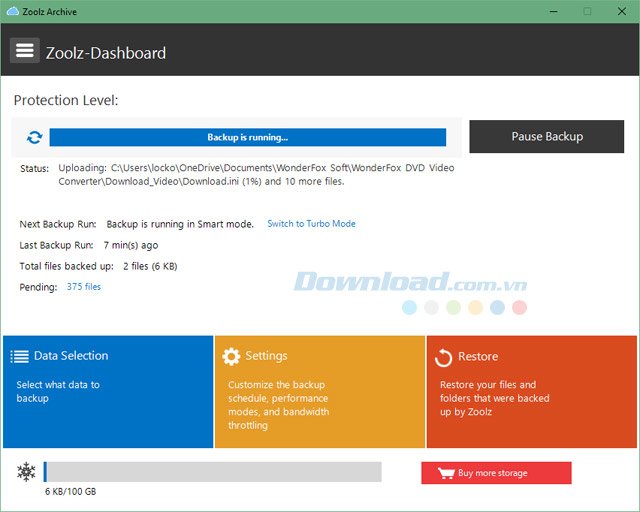
Task: Click the Settings gear icon
Action: click(x=231, y=356)
